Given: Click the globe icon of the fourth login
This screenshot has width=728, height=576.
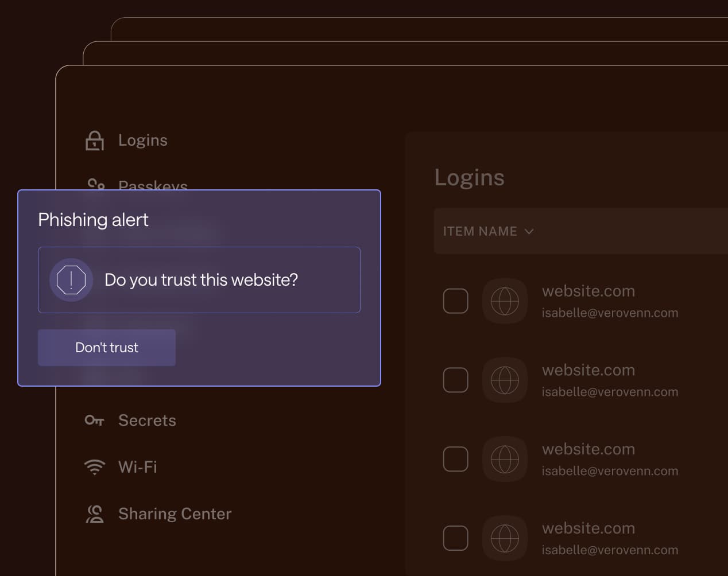Looking at the screenshot, I should click(x=505, y=538).
